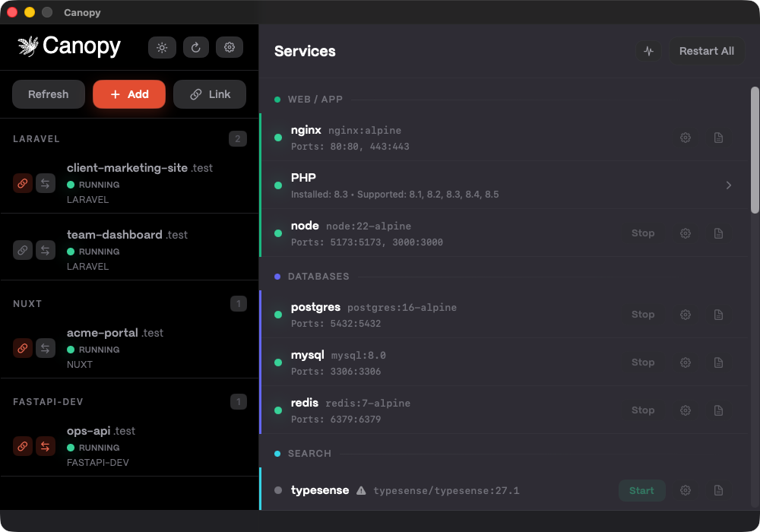Click Restart All services button
Viewport: 760px width, 532px height.
[706, 51]
